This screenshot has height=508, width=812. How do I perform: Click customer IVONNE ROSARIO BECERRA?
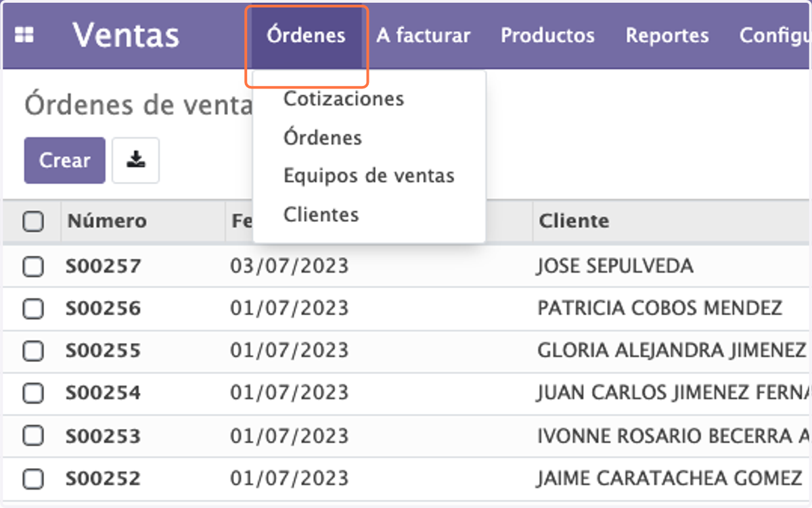(673, 436)
